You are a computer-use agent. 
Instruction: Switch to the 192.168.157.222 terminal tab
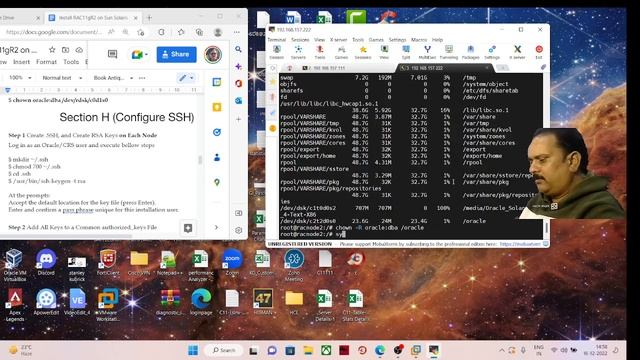pos(445,68)
